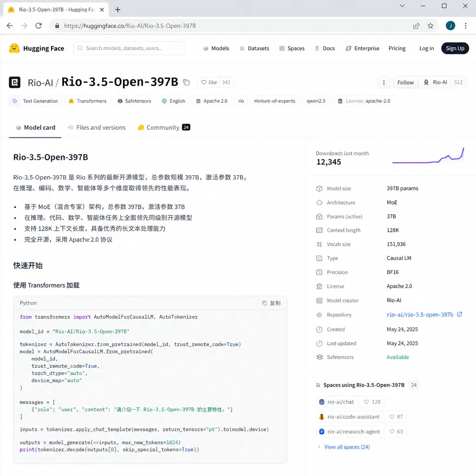Viewport: 476px width, 476px height.
Task: Click the browser address bar URL
Action: click(130, 26)
